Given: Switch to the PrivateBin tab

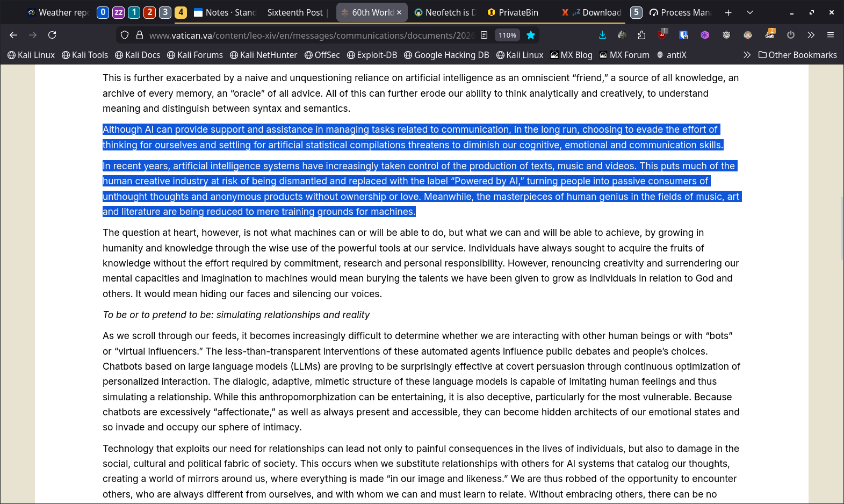Looking at the screenshot, I should click(513, 12).
